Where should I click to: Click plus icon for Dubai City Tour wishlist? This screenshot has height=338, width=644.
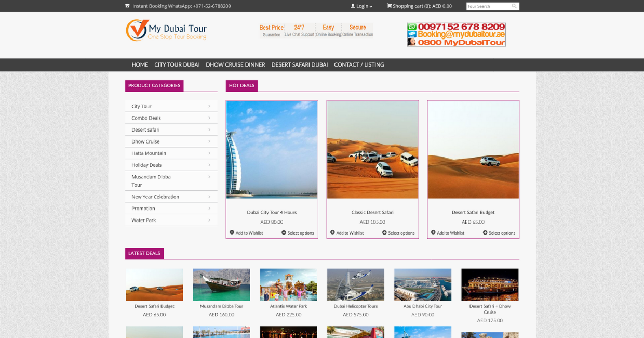tap(232, 232)
